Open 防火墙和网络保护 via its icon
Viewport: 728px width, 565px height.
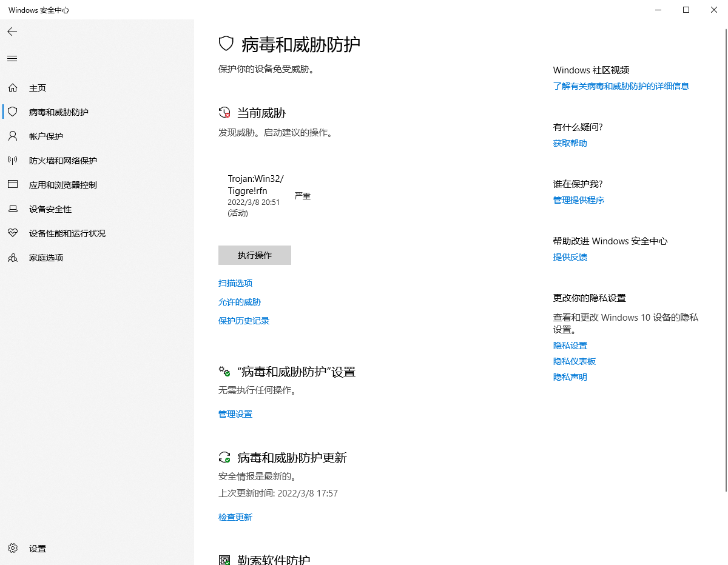(x=13, y=160)
